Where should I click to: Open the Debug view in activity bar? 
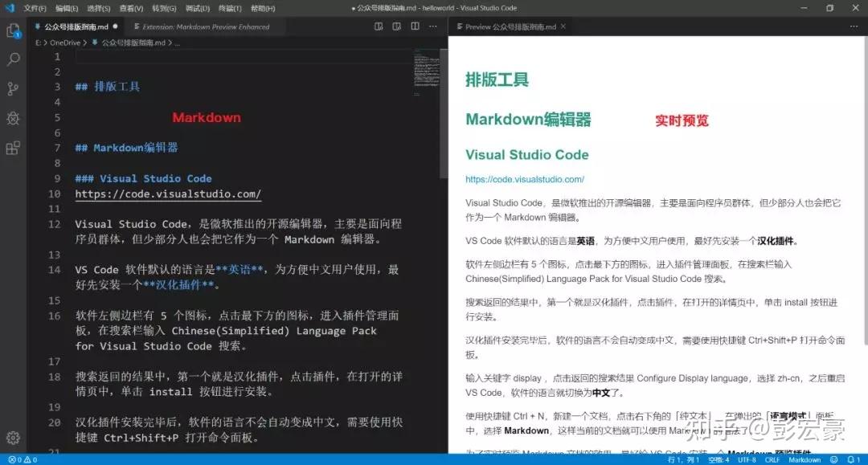click(13, 118)
